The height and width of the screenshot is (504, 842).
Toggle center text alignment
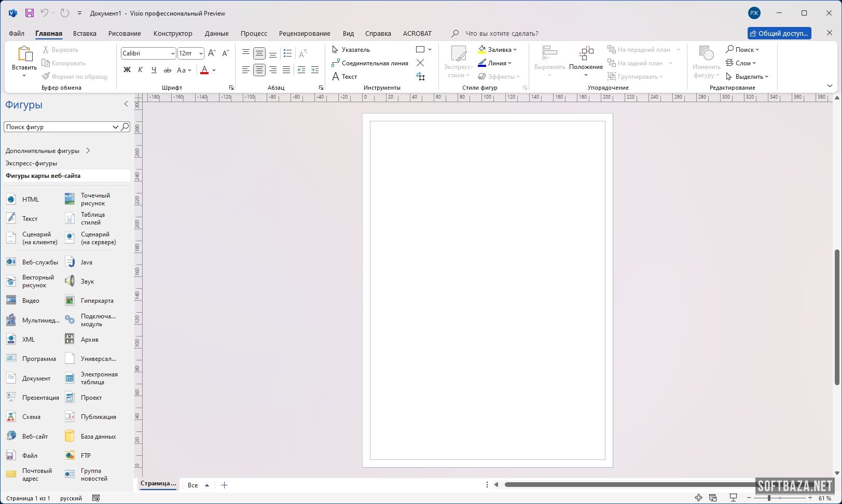[259, 70]
